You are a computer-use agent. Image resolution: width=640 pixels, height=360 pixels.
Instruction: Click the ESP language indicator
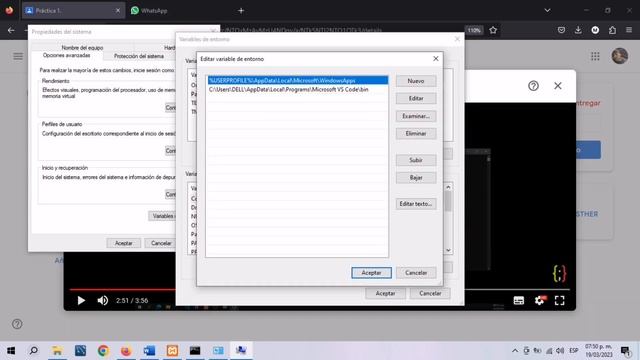point(573,351)
